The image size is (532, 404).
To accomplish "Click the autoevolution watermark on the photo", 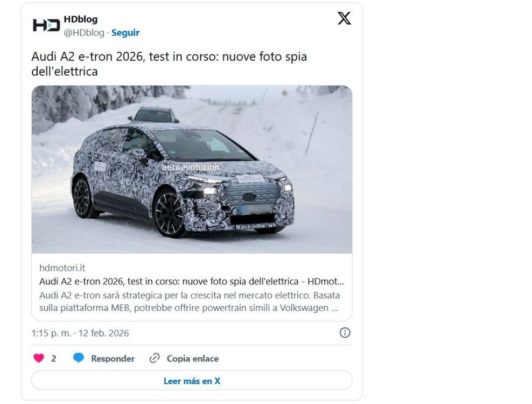I will coord(191,168).
